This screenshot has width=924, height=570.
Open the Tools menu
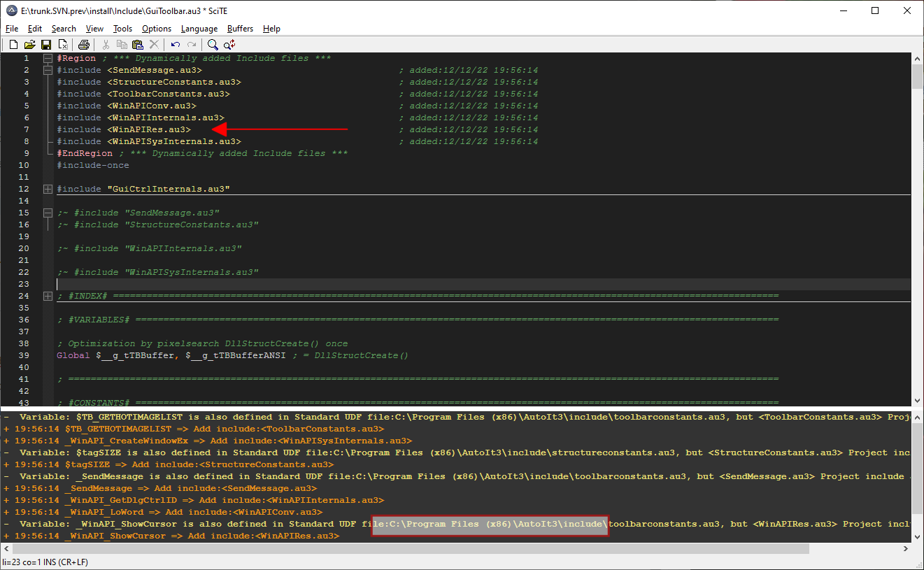122,29
